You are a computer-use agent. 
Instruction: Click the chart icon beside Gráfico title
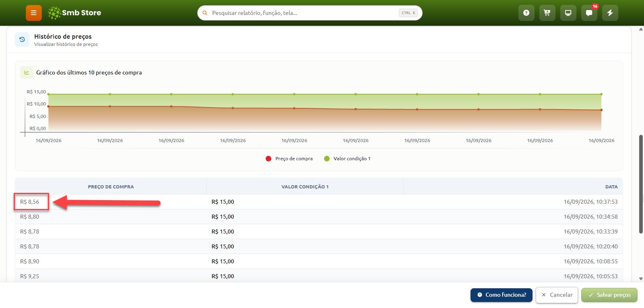(x=27, y=72)
